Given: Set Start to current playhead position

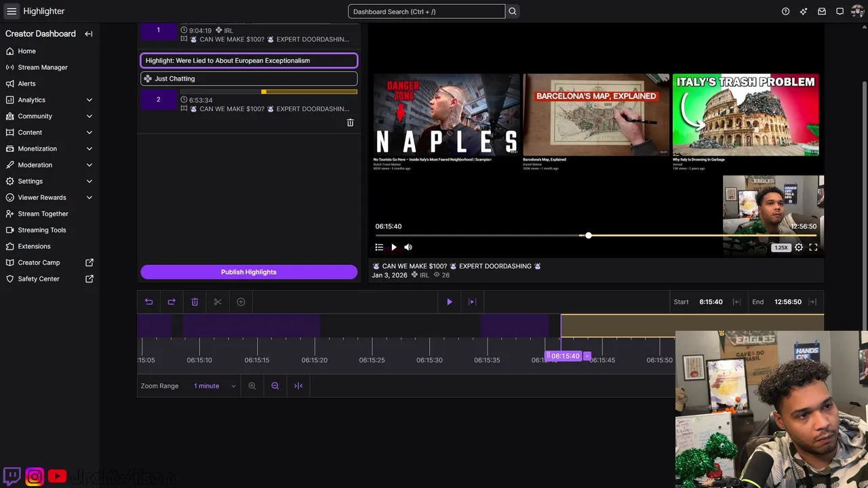Looking at the screenshot, I should (736, 302).
